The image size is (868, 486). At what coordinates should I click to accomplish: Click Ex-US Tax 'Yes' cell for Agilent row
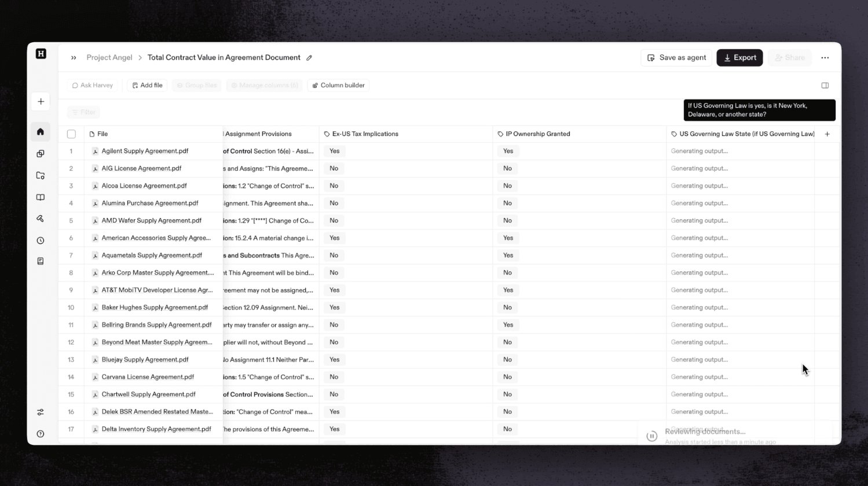pyautogui.click(x=406, y=152)
